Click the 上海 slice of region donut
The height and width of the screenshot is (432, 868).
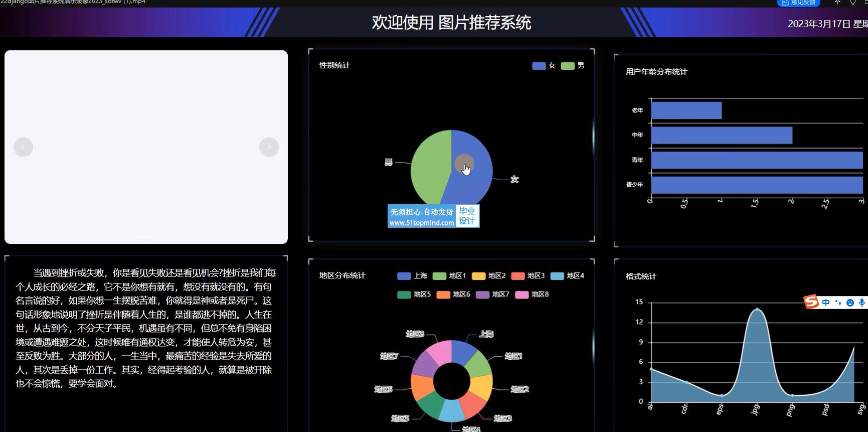(x=463, y=352)
